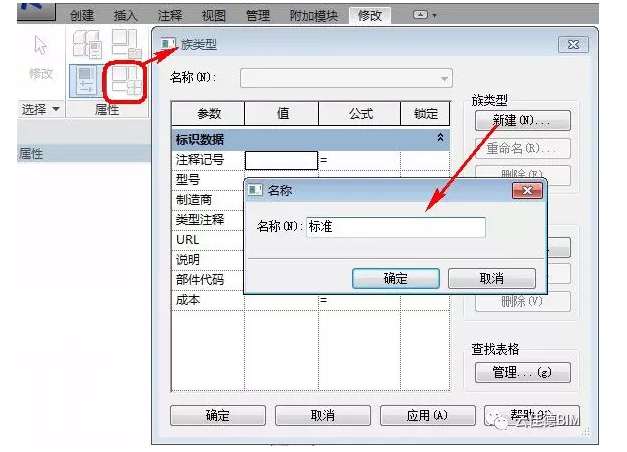
Task: Select the 说明 parameter row
Action: pyautogui.click(x=208, y=260)
